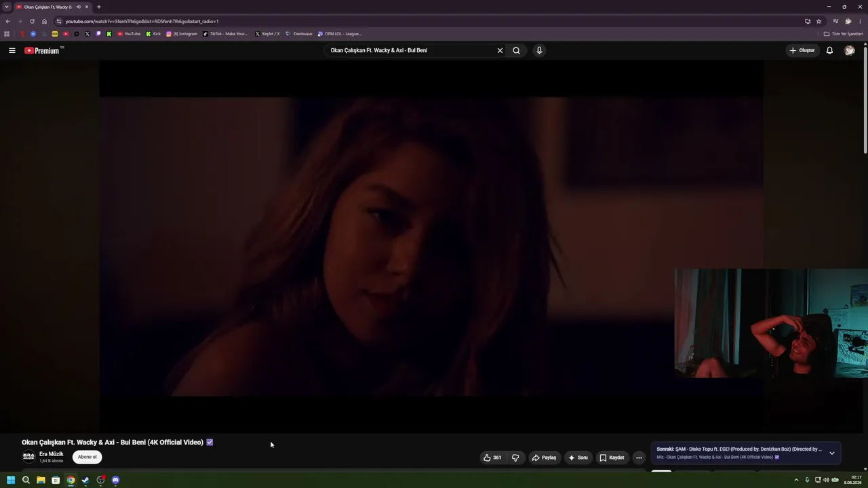Open the apps grid bookmark shortcut

[x=7, y=34]
